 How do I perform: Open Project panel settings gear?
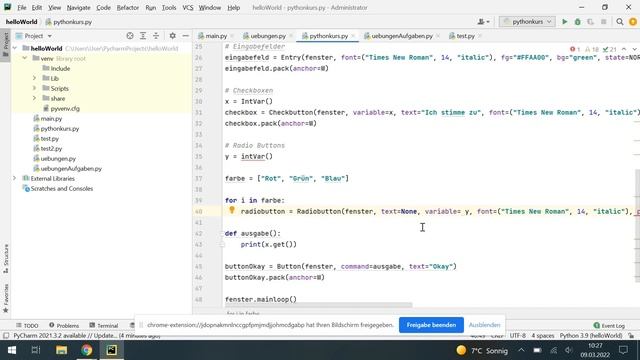tap(173, 36)
